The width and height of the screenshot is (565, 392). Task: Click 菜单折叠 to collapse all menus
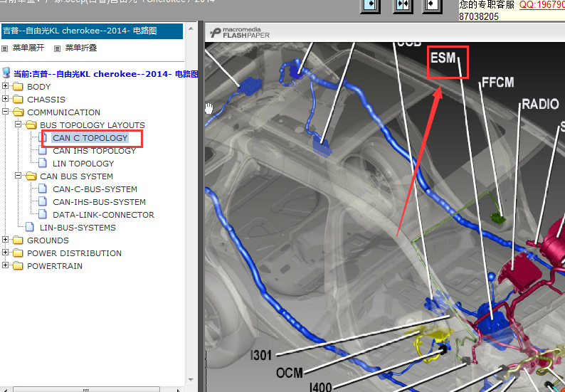(x=81, y=48)
